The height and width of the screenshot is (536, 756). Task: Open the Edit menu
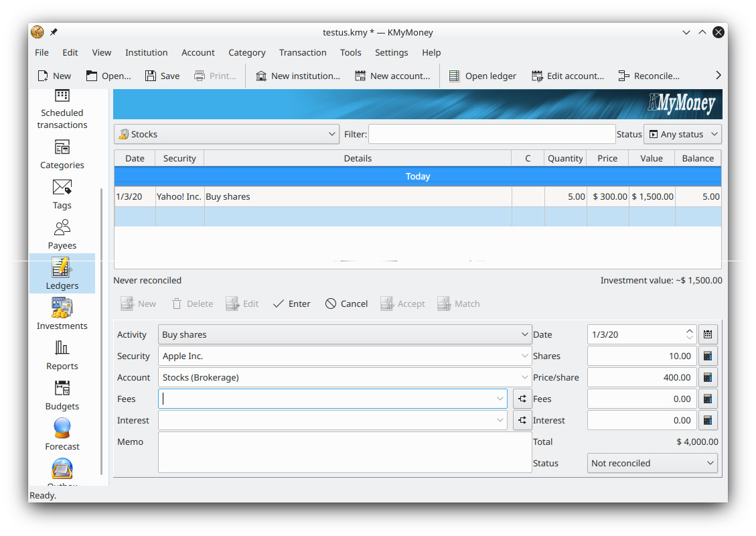(x=70, y=52)
